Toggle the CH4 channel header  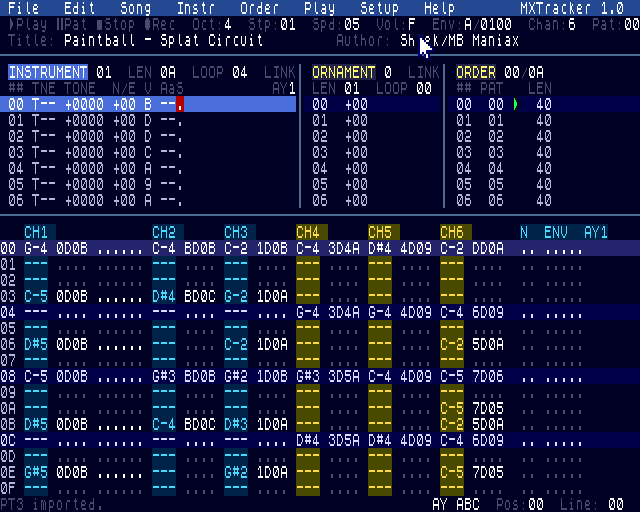click(x=308, y=232)
